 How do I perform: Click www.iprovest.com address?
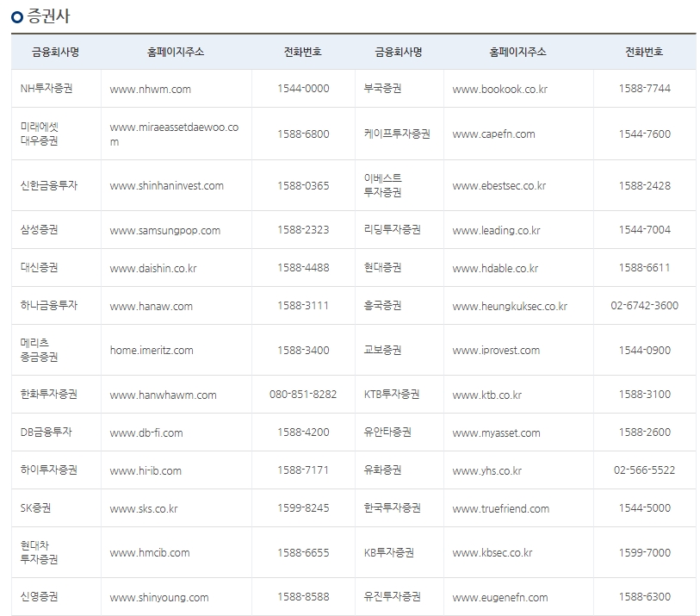point(497,350)
